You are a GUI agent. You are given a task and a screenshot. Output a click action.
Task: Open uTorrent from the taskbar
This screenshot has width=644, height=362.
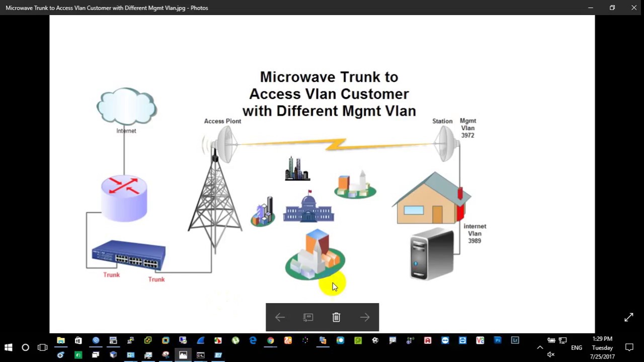point(235,340)
